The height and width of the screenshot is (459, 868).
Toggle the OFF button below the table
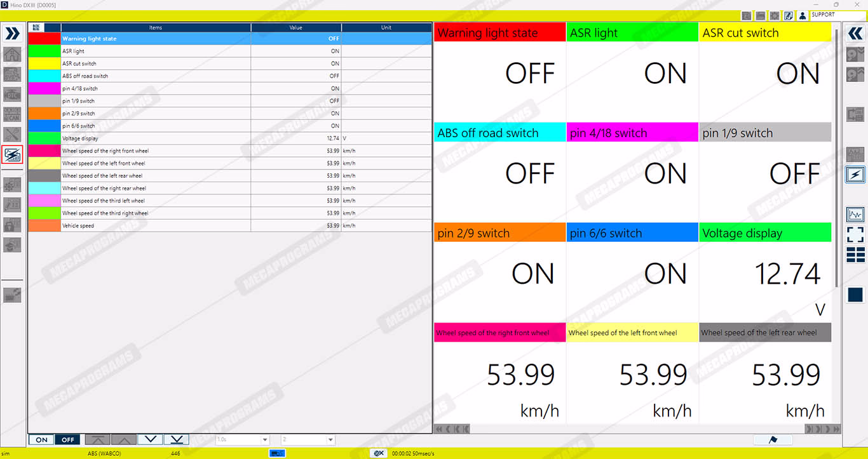tap(67, 439)
